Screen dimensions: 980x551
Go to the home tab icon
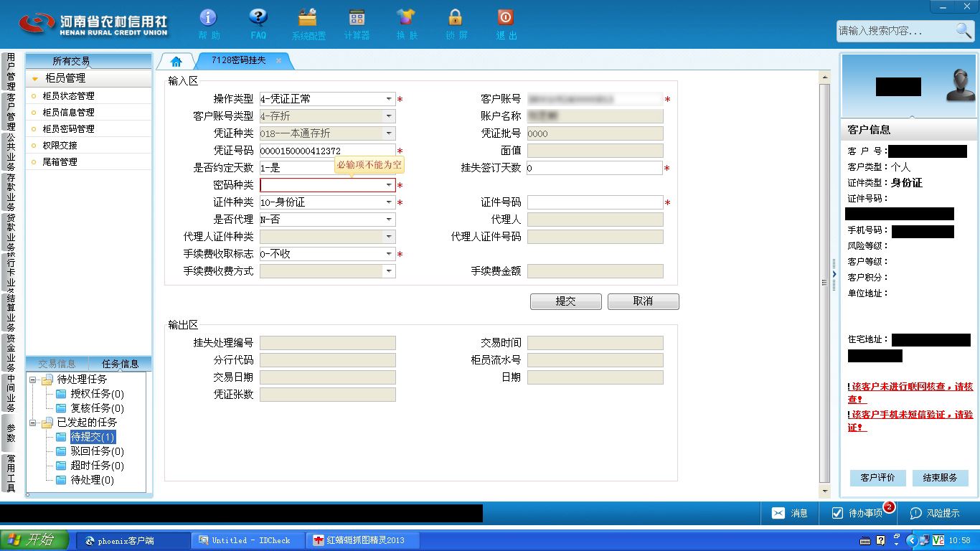(x=176, y=61)
